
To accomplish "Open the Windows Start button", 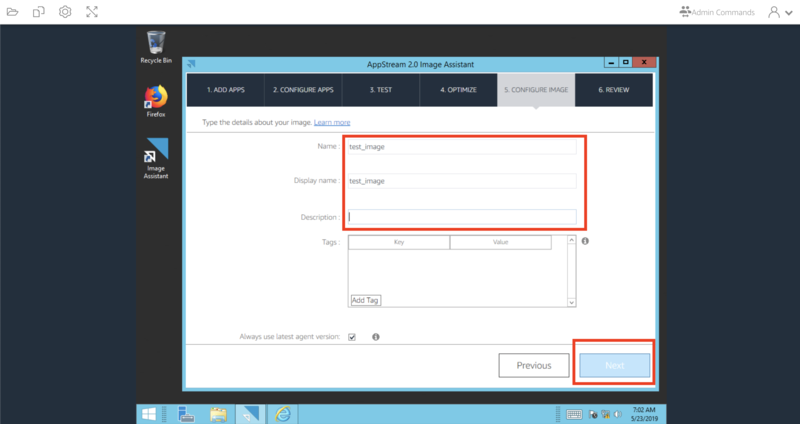I will (149, 414).
